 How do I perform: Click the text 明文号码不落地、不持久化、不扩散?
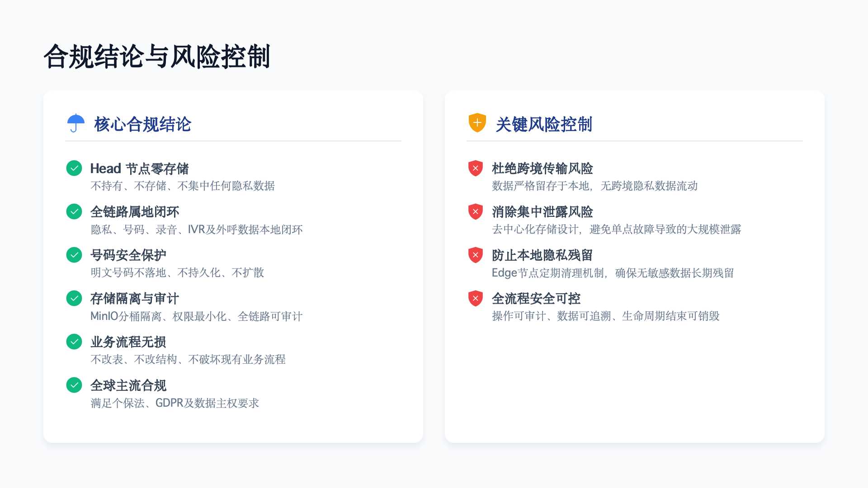[x=177, y=272]
